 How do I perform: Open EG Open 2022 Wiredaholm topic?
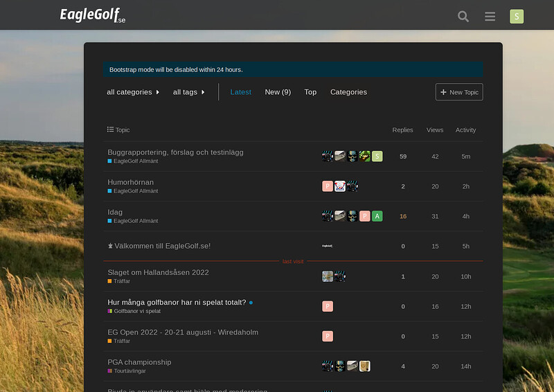(183, 332)
